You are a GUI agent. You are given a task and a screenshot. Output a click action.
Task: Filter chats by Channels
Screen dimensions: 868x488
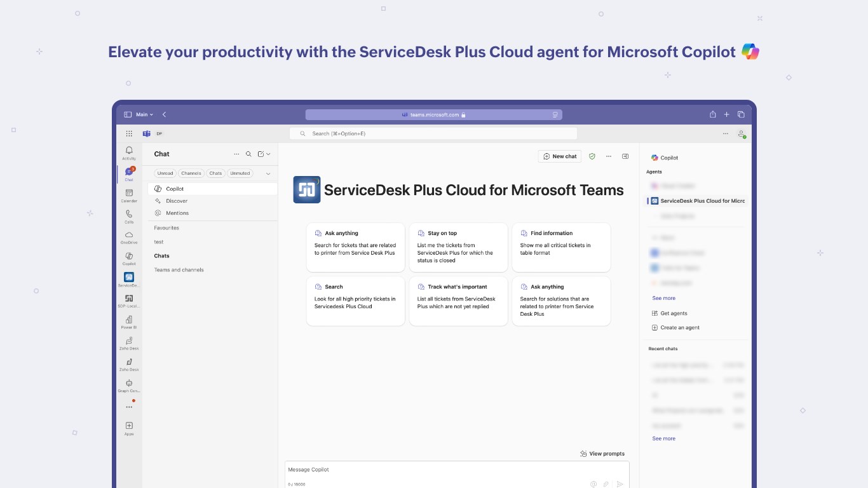click(x=191, y=173)
